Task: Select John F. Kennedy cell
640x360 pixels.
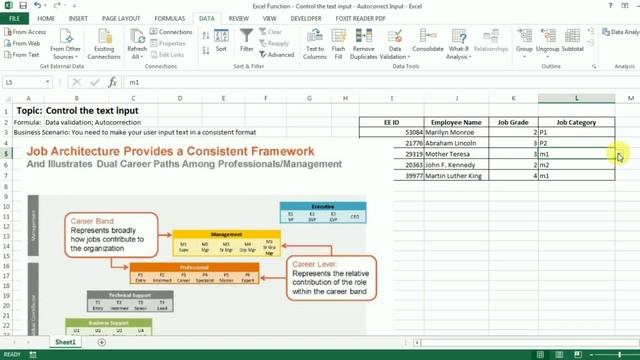Action: [456, 165]
